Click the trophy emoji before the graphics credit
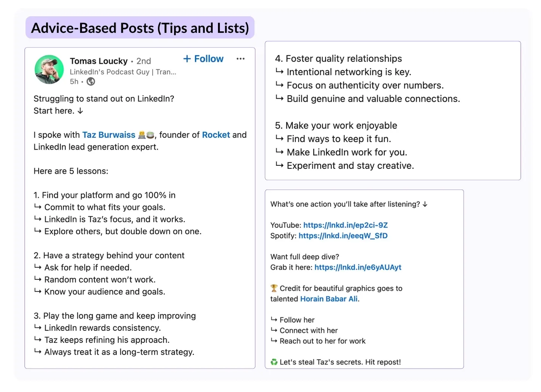The height and width of the screenshot is (392, 541). tap(274, 288)
